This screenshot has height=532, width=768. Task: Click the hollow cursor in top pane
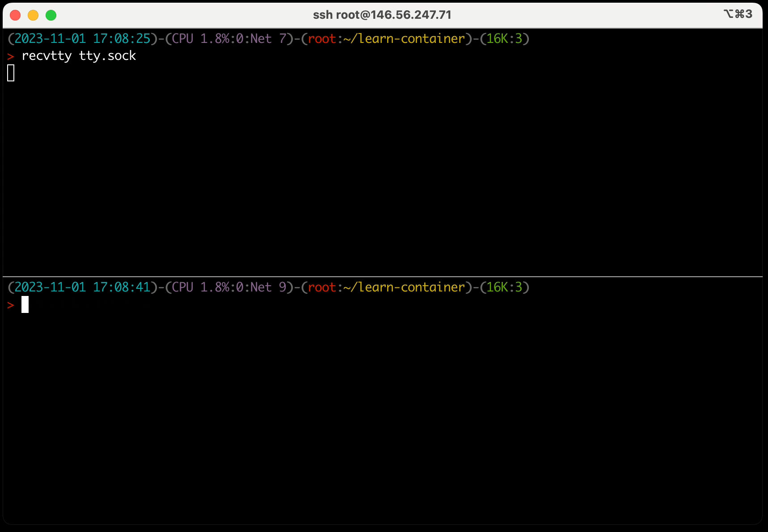[x=11, y=73]
